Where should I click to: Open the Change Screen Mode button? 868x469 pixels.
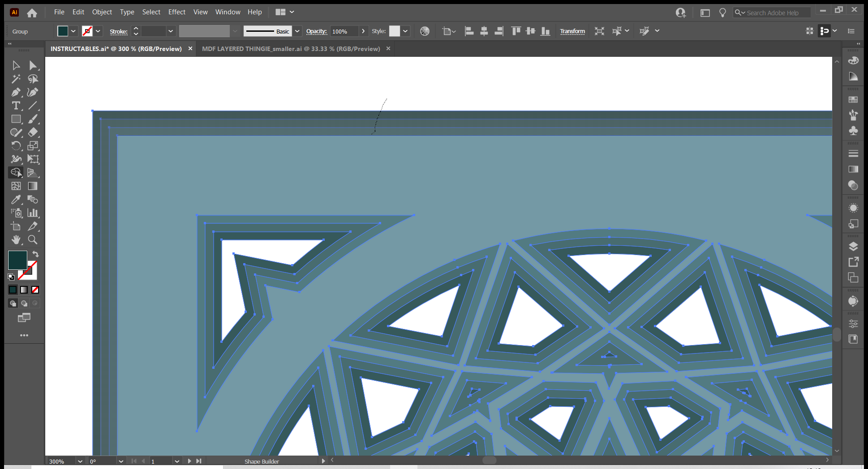click(x=24, y=318)
